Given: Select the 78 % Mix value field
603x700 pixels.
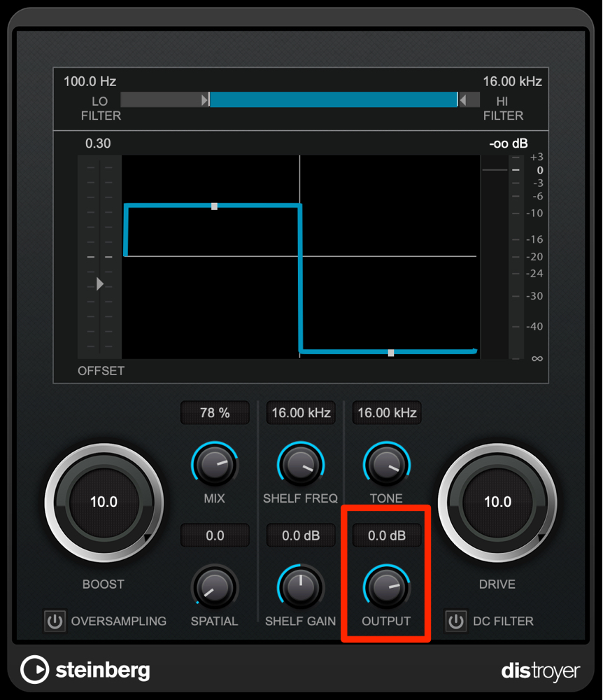Looking at the screenshot, I should coord(215,412).
